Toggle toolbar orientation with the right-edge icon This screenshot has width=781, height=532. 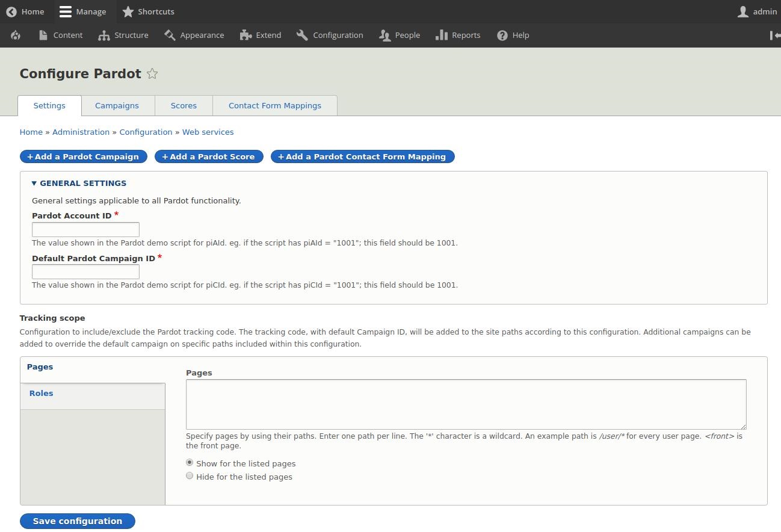pyautogui.click(x=775, y=35)
